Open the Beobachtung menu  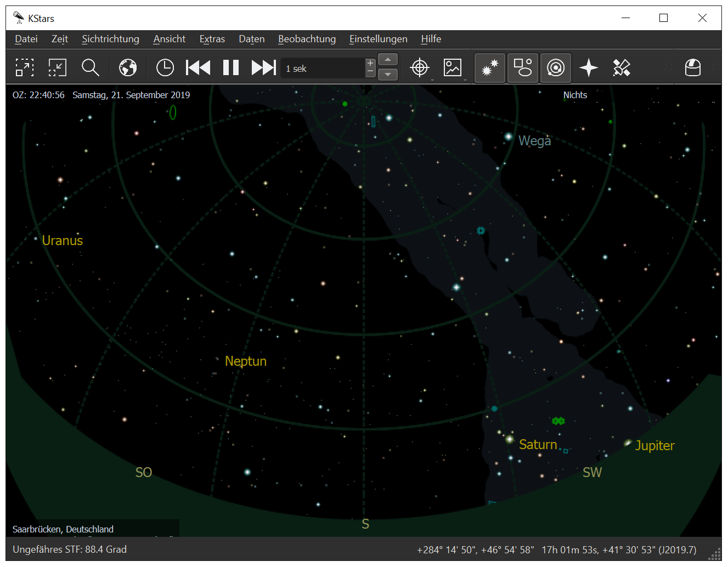pyautogui.click(x=307, y=39)
